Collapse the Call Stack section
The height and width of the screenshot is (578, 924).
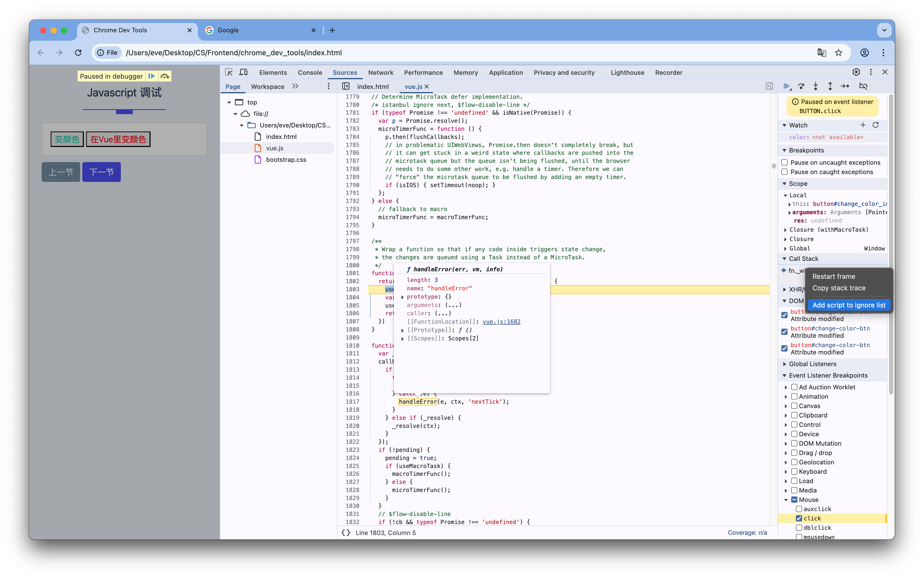[785, 259]
